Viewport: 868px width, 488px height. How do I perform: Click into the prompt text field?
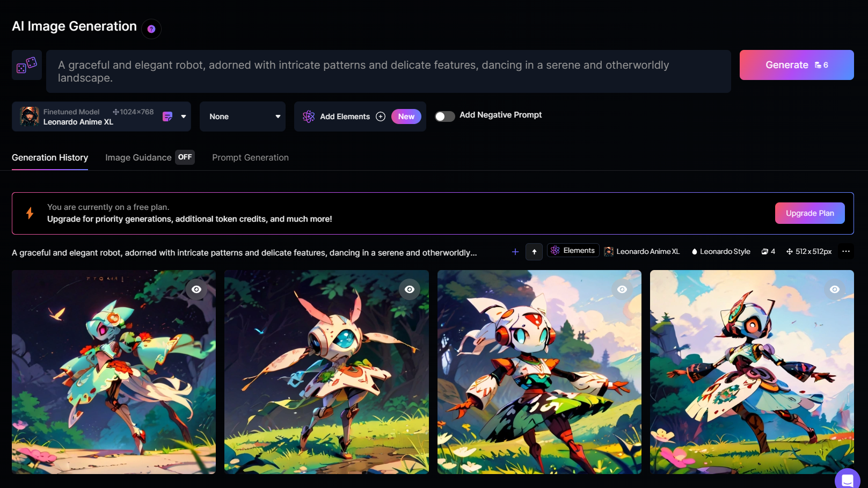tap(388, 71)
